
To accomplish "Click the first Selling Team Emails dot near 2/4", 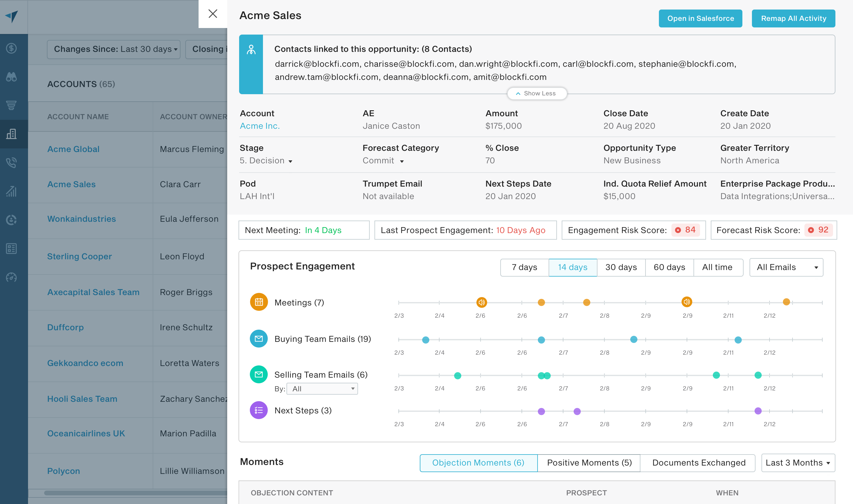I will (458, 376).
